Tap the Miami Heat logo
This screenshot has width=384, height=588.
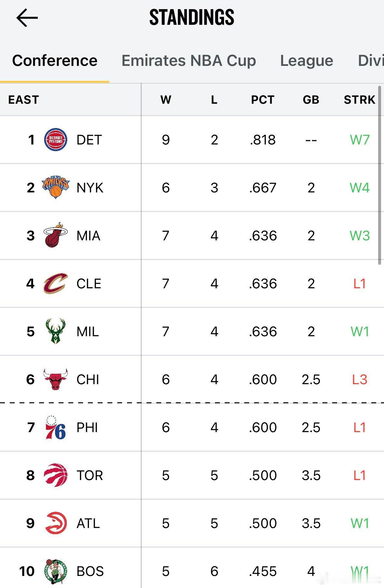coord(56,235)
